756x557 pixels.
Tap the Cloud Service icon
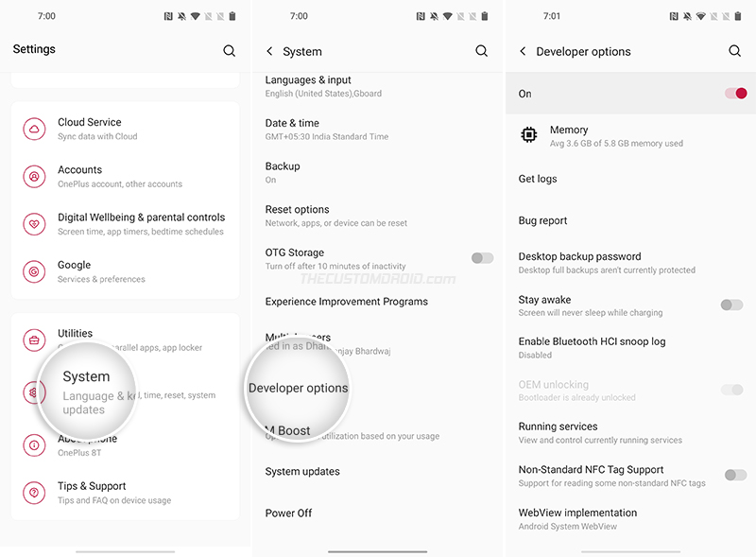point(34,129)
